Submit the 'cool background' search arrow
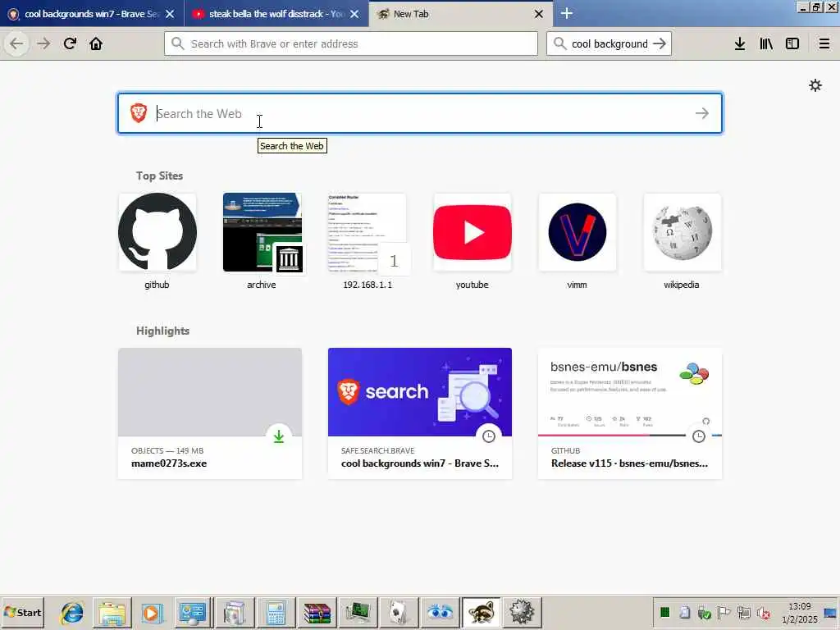 (660, 43)
